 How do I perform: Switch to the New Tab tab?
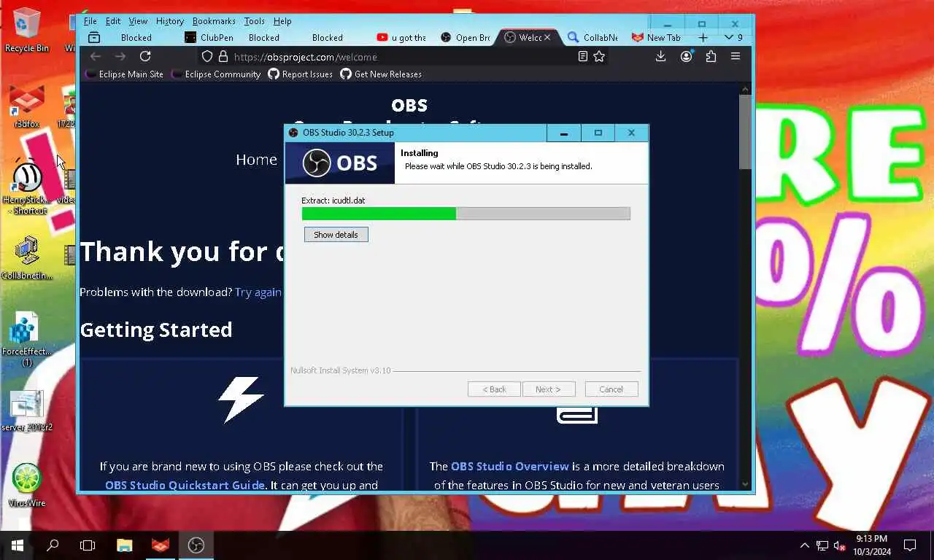pyautogui.click(x=657, y=37)
